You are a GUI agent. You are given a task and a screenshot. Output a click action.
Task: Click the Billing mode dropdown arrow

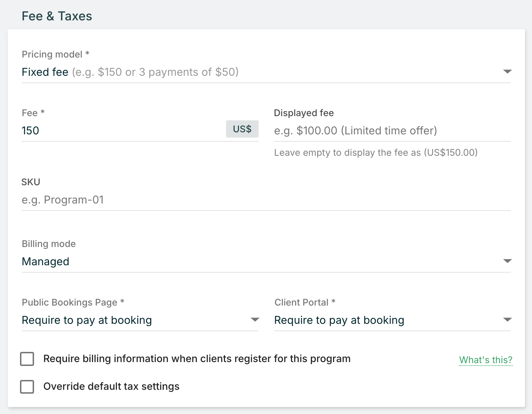(507, 261)
